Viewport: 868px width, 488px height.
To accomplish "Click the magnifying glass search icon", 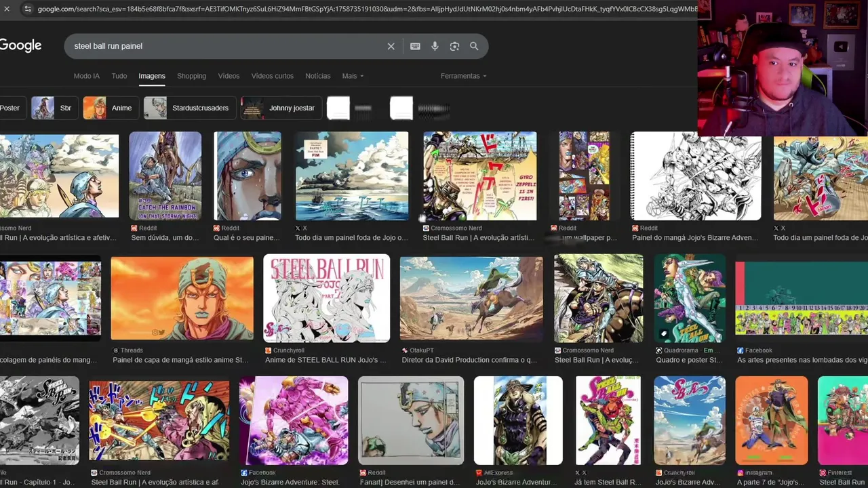I will tap(474, 46).
